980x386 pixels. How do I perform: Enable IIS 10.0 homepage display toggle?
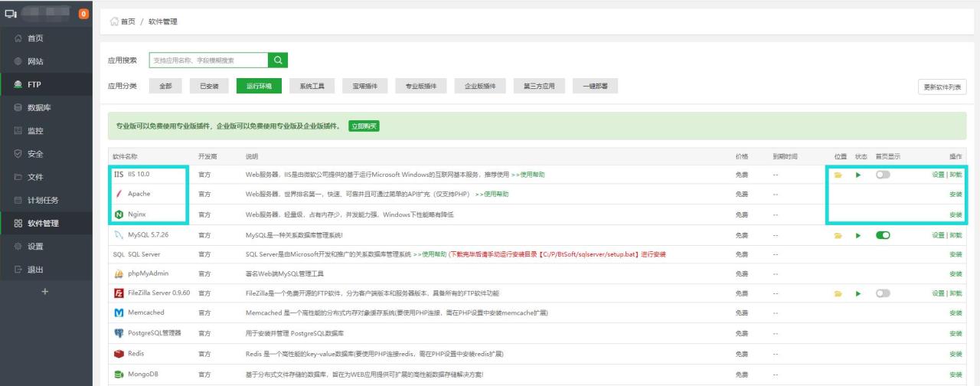(x=884, y=175)
